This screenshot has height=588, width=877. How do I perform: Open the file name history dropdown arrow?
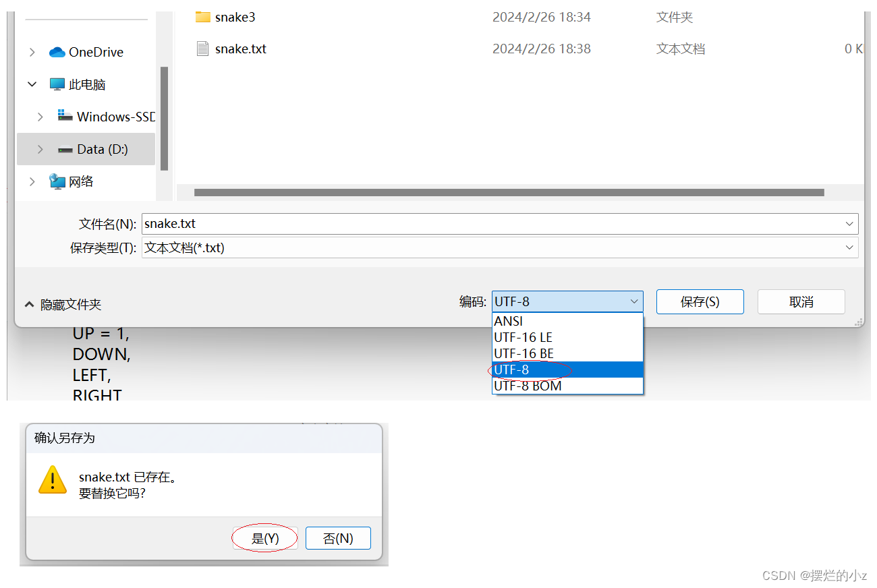point(849,224)
